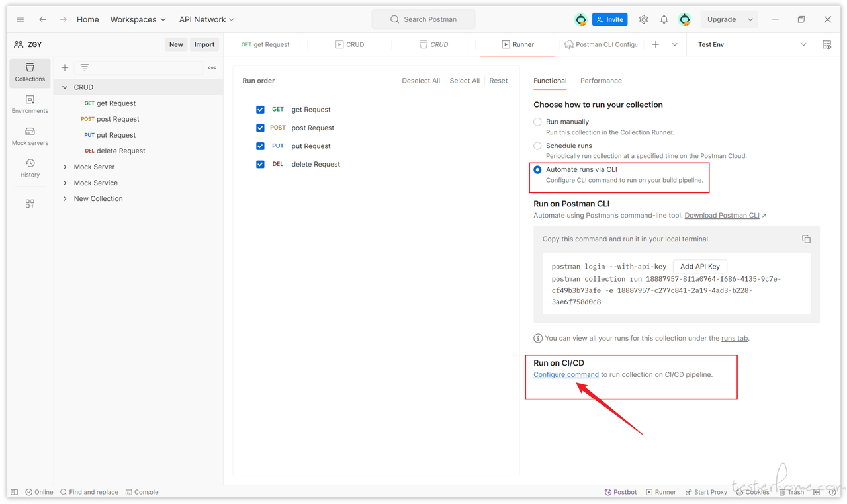Uncheck the DEL delete Request checkbox

pyautogui.click(x=260, y=164)
